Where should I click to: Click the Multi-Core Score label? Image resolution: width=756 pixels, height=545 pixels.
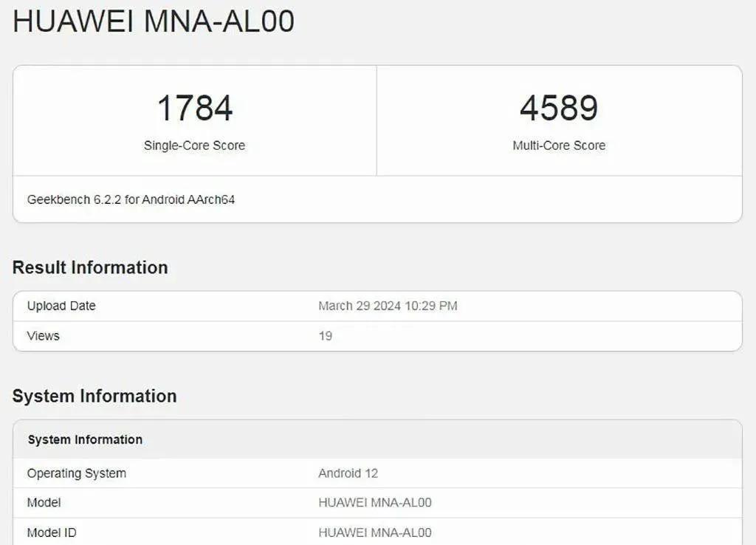tap(559, 145)
